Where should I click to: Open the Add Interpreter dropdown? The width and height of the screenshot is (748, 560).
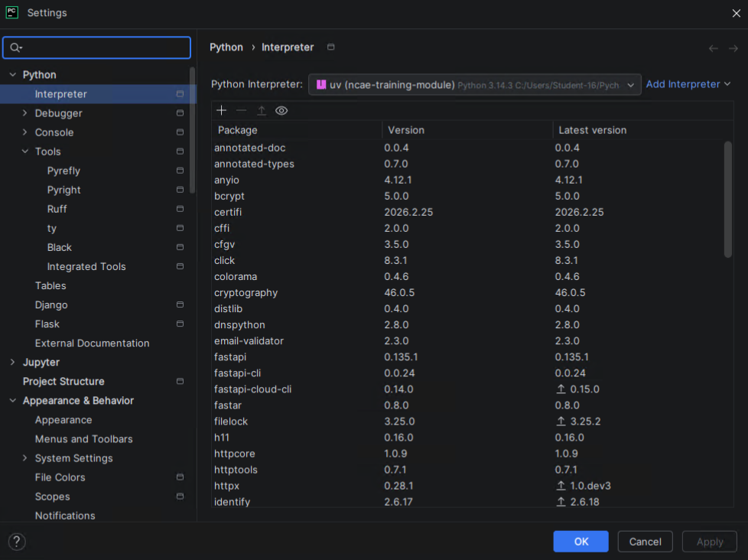pyautogui.click(x=688, y=84)
